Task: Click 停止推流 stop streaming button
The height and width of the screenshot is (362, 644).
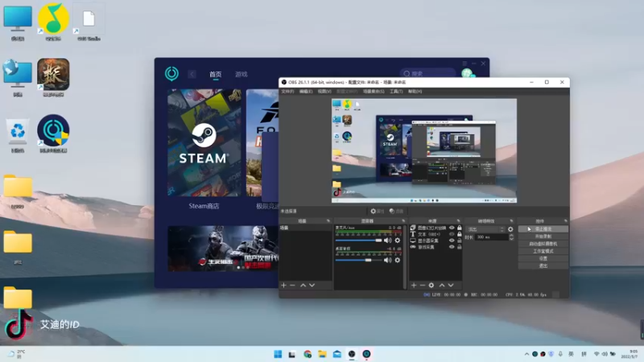Action: pyautogui.click(x=543, y=229)
